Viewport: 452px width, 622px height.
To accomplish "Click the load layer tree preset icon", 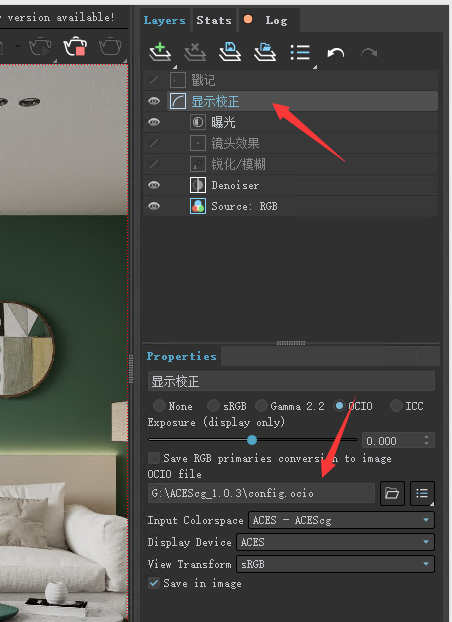I will click(x=265, y=52).
